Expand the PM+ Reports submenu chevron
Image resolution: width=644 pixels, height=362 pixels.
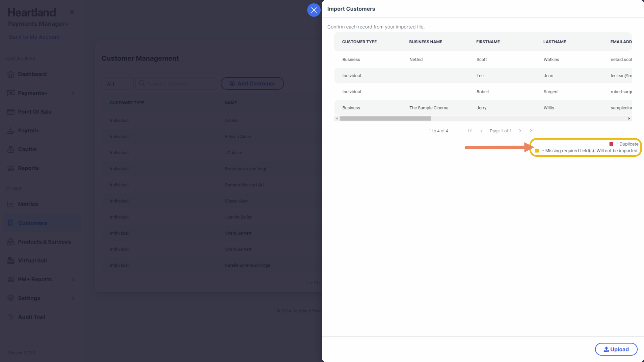click(73, 280)
